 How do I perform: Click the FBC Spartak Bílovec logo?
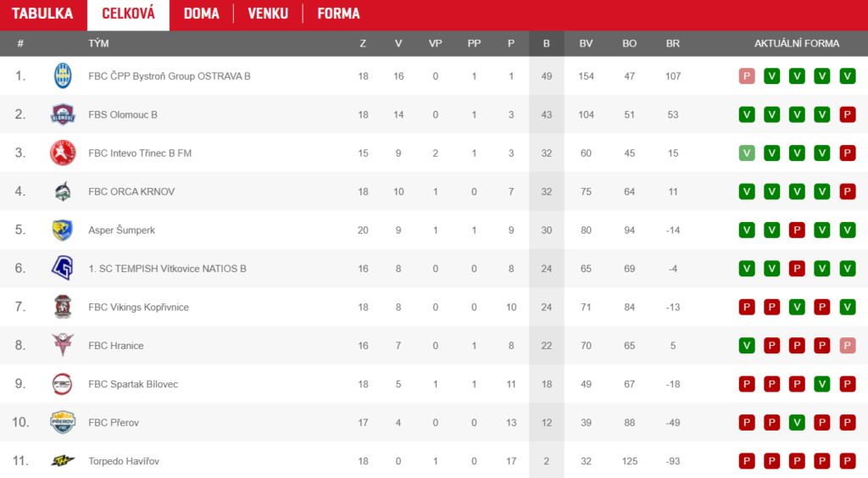point(62,383)
